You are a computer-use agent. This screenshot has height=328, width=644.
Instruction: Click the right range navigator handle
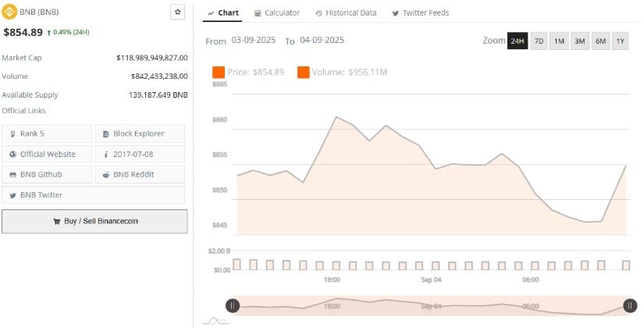pos(629,306)
